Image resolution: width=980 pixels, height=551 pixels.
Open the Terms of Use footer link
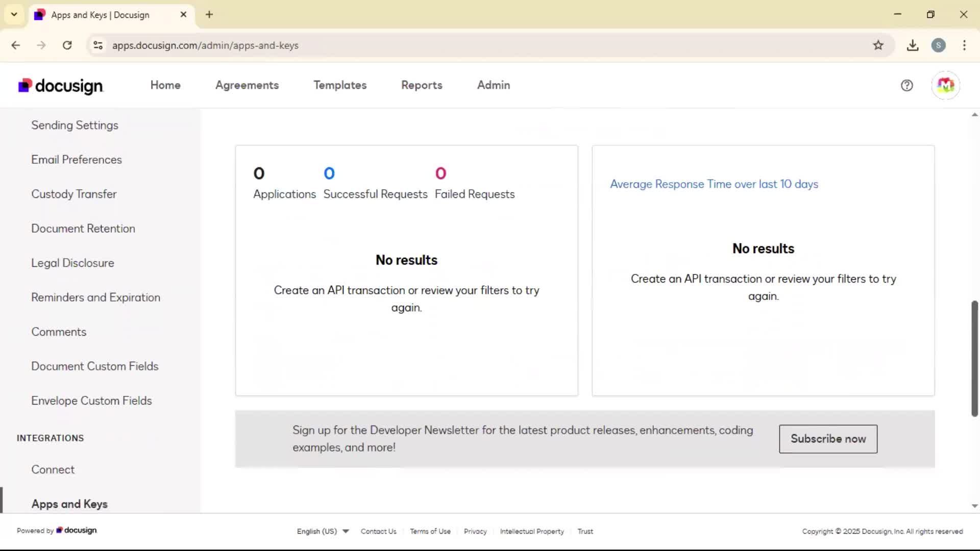430,531
